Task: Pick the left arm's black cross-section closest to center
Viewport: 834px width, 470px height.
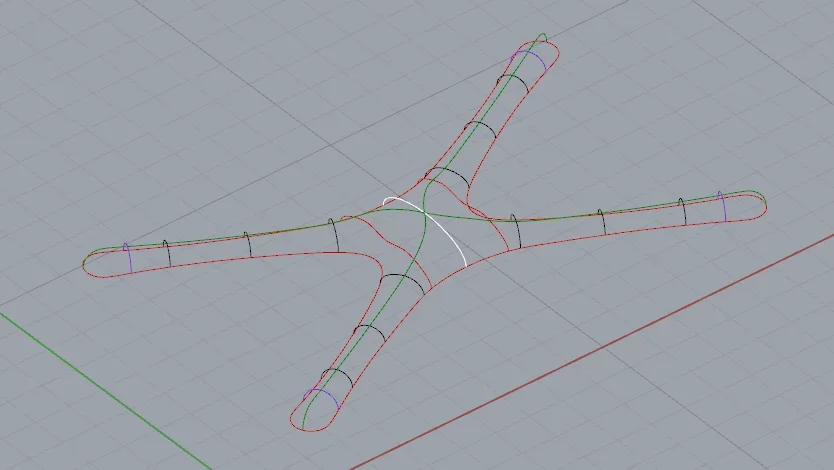Action: (x=334, y=234)
